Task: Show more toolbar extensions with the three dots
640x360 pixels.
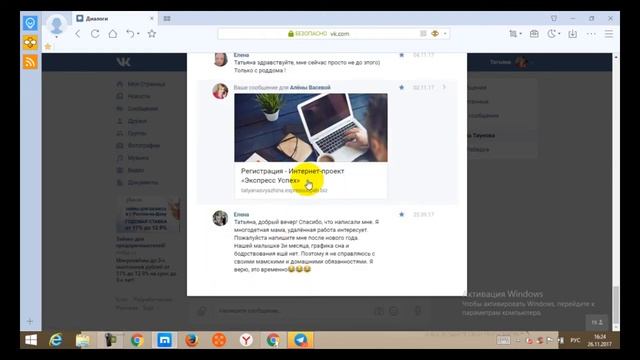Action: [x=591, y=34]
